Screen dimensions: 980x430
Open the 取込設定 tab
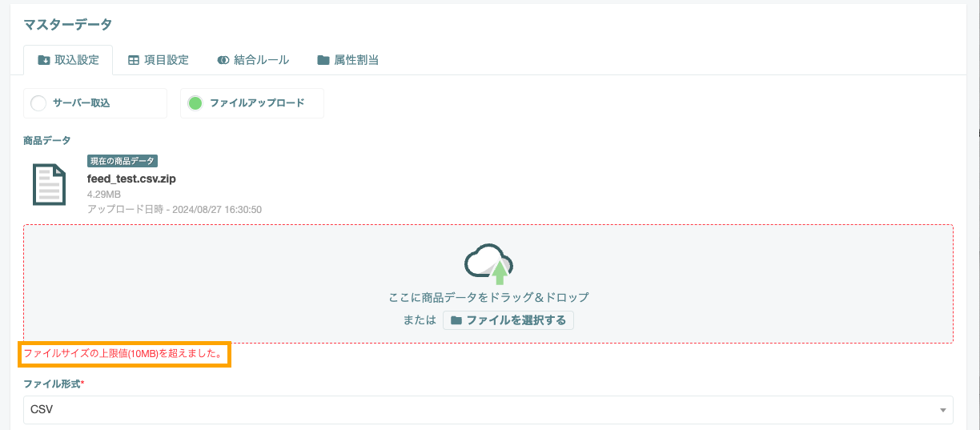tap(68, 60)
